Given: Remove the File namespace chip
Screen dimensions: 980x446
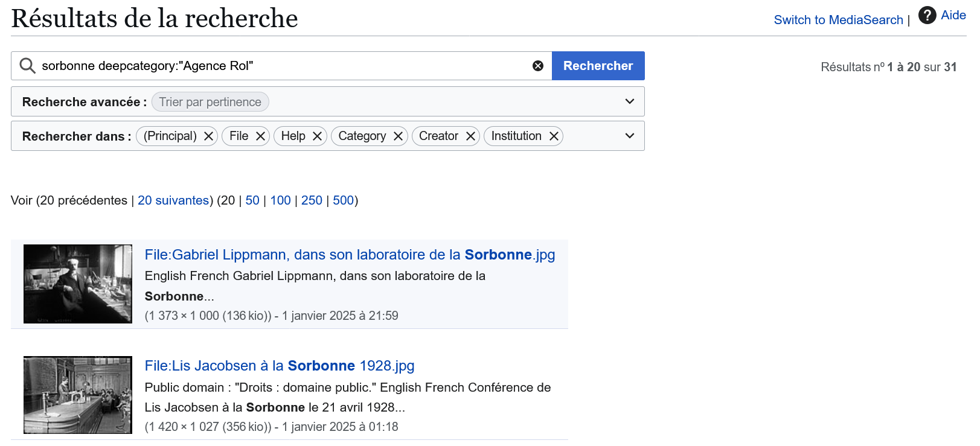Looking at the screenshot, I should [260, 136].
